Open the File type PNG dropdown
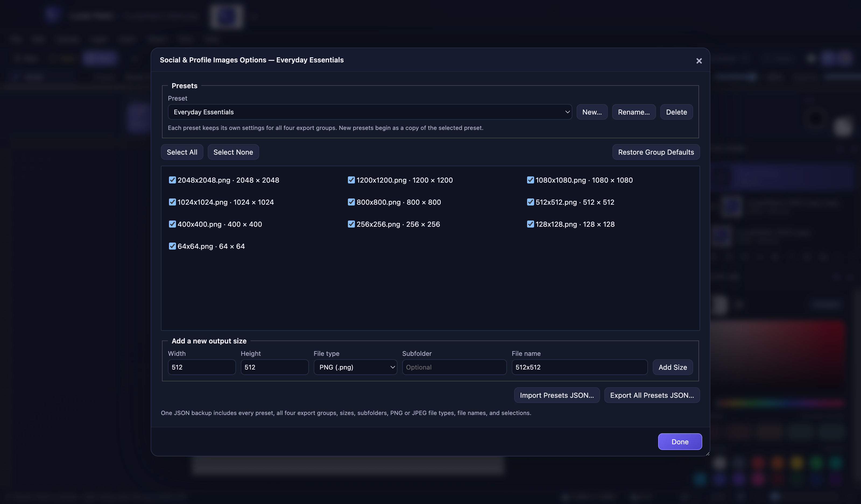The image size is (861, 504). pos(355,367)
